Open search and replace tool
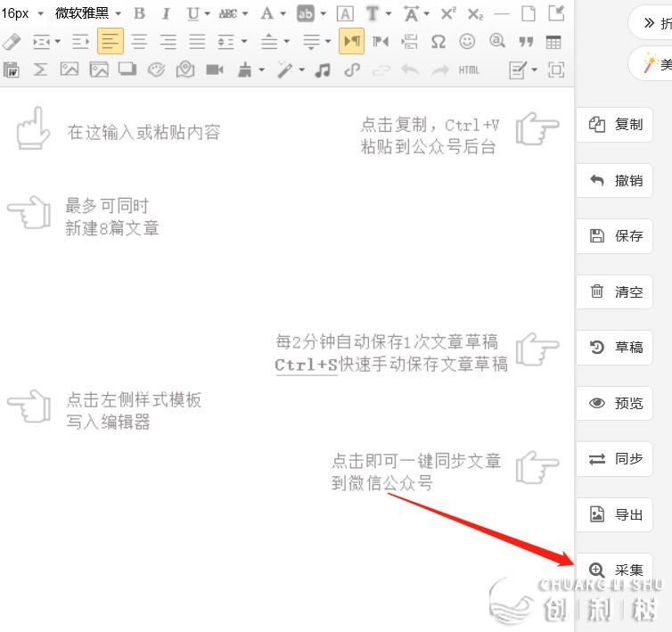Viewport: 672px width, 632px height. pyautogui.click(x=496, y=41)
